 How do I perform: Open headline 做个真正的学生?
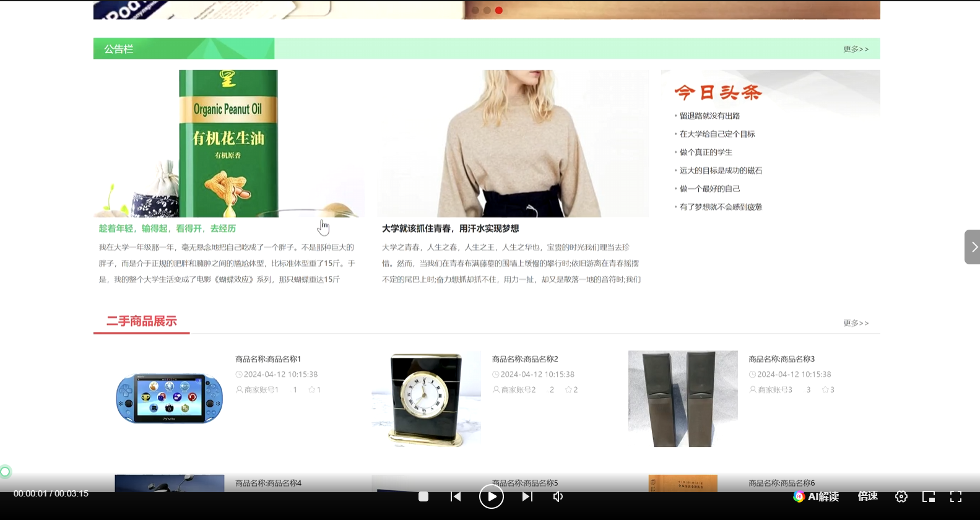pyautogui.click(x=706, y=152)
